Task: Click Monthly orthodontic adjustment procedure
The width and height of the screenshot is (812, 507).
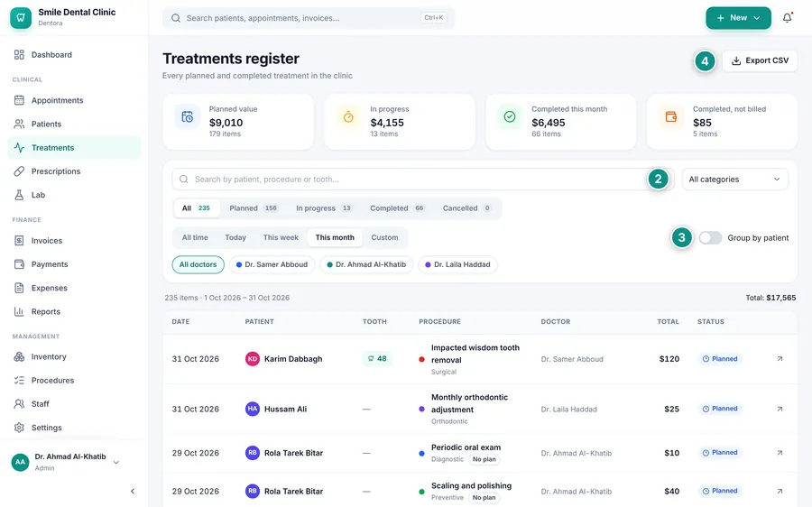Action: (469, 403)
